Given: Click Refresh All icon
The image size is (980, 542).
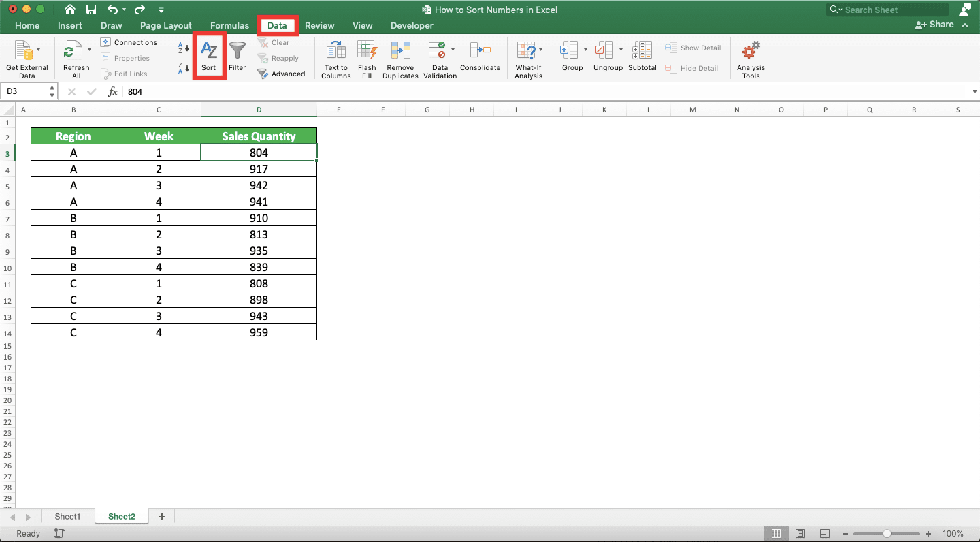Looking at the screenshot, I should [73, 50].
